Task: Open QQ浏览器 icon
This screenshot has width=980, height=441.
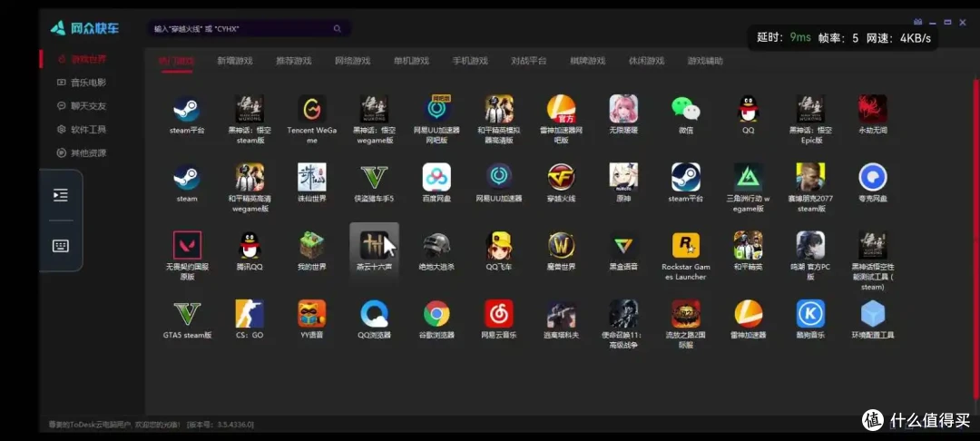Action: click(374, 314)
